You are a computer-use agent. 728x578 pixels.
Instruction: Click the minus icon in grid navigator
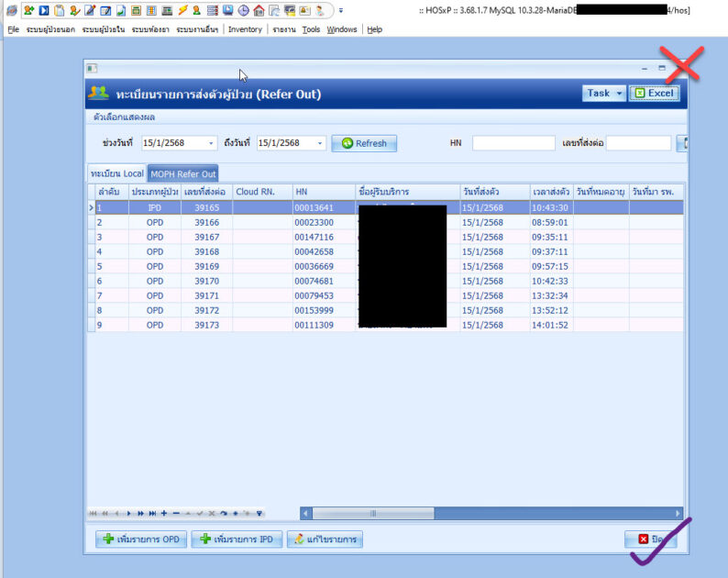tap(176, 513)
